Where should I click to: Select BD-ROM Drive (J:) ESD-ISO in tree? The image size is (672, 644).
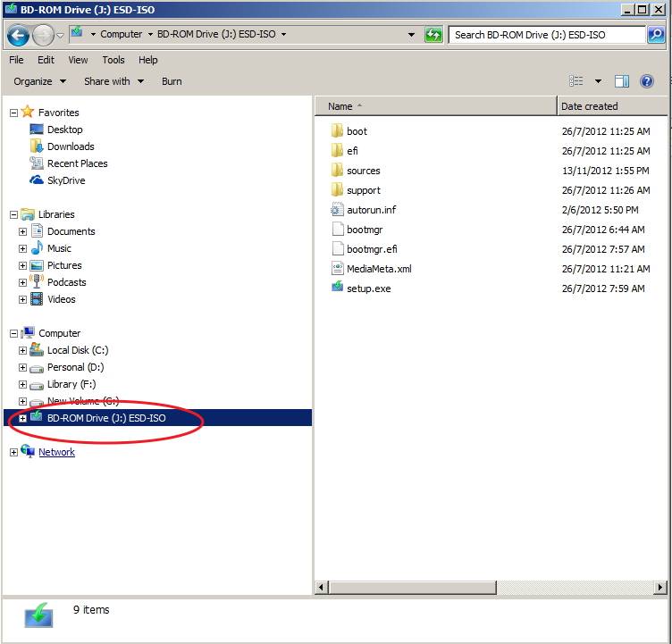(157, 418)
